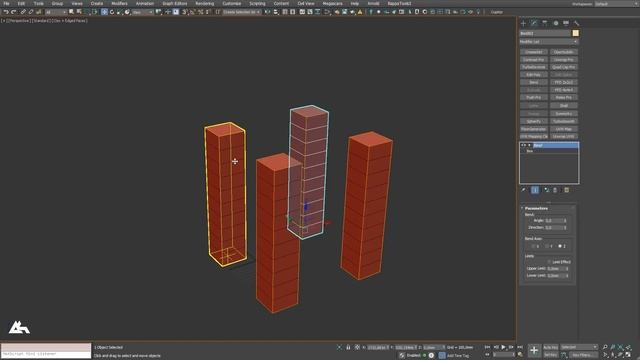Image resolution: width=640 pixels, height=360 pixels.
Task: Click the large Set Keys plus button
Action: [x=534, y=350]
